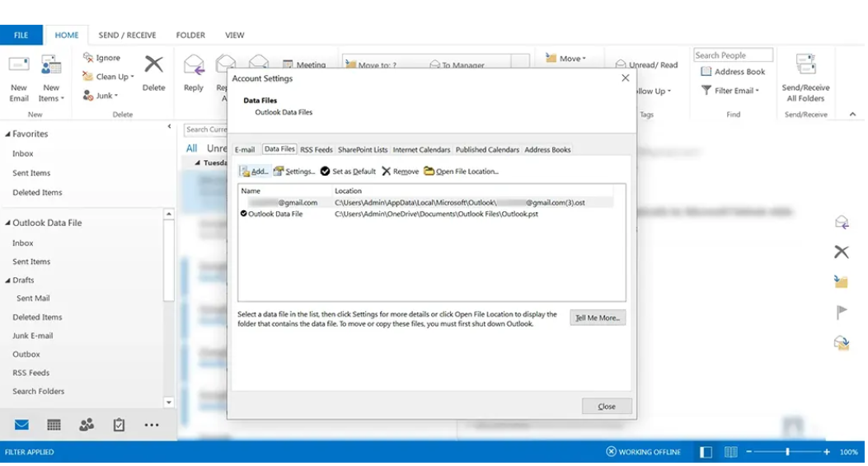
Task: Switch to Normal view in status bar
Action: [706, 452]
